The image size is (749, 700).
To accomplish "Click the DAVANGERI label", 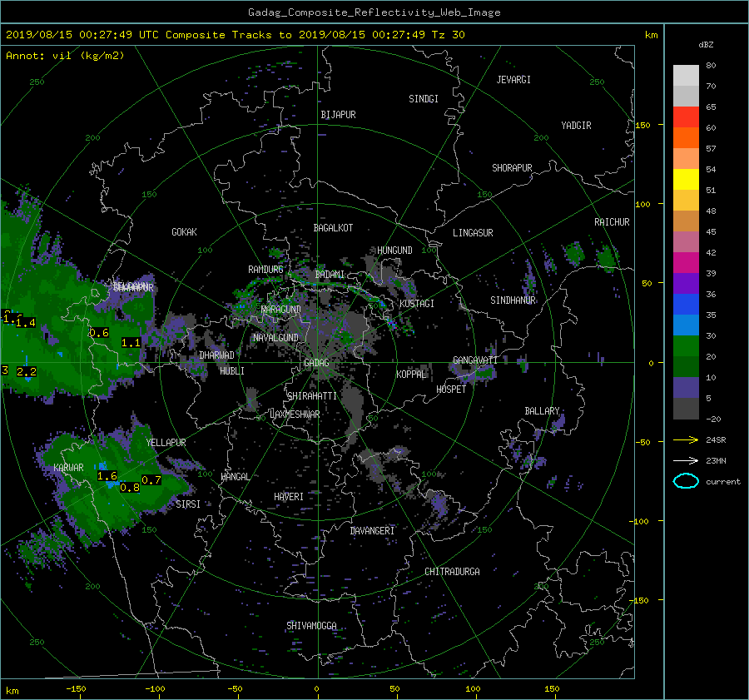I will tap(372, 531).
